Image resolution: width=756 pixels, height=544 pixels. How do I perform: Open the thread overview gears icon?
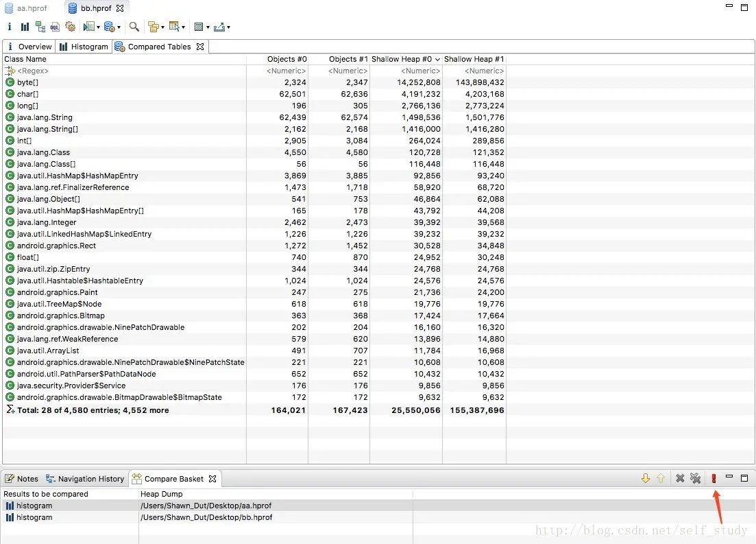click(71, 27)
